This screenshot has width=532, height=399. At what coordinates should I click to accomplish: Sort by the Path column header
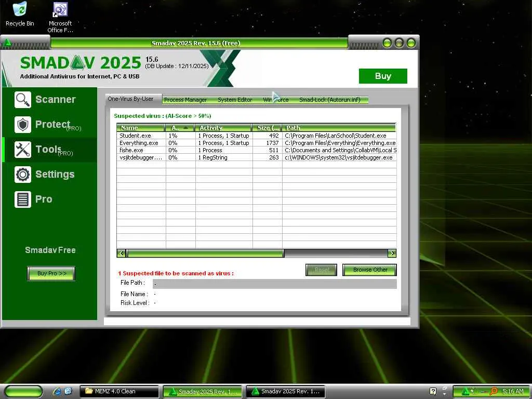click(x=339, y=128)
